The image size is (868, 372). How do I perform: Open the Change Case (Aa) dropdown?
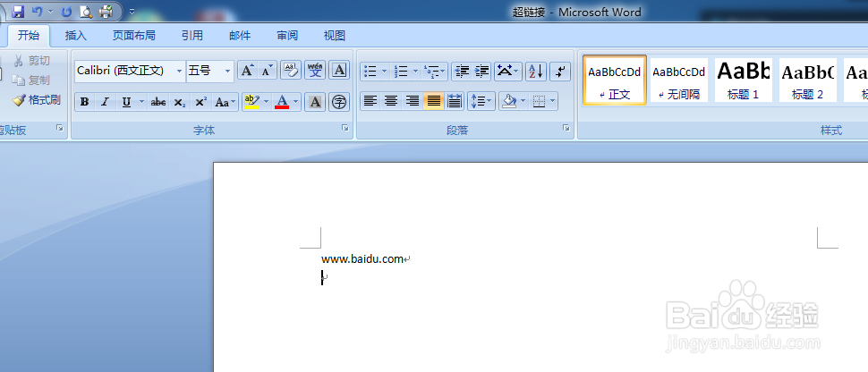[x=226, y=102]
